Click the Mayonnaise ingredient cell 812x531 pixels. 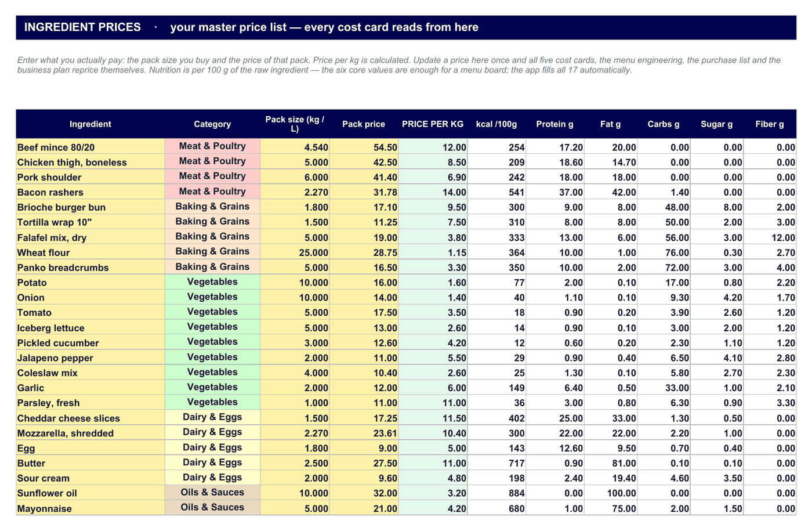point(90,509)
